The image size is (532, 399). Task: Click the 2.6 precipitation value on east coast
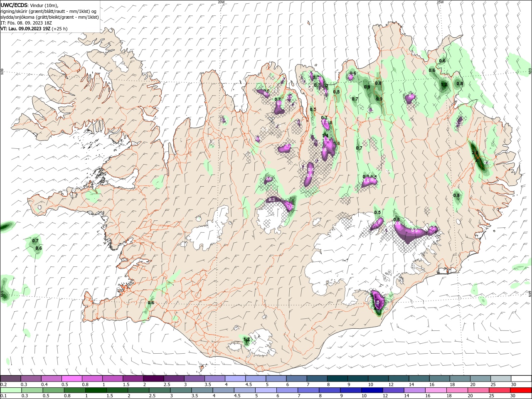click(x=475, y=153)
